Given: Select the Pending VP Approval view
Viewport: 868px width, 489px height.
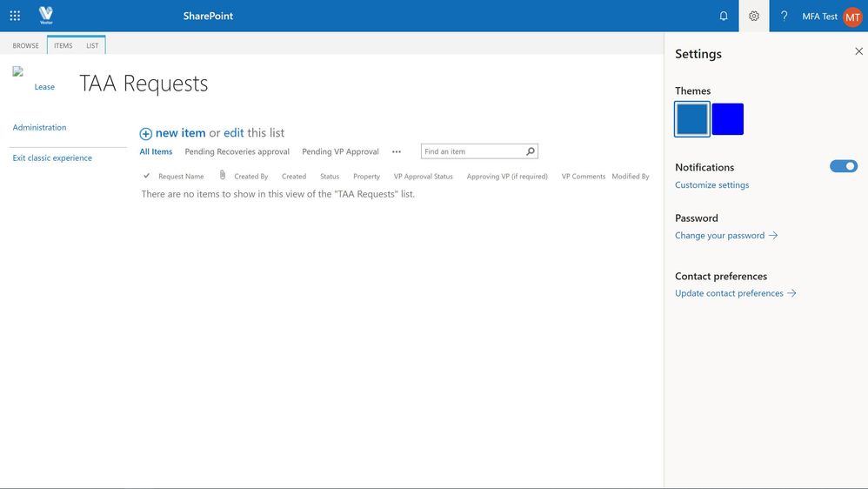Looking at the screenshot, I should (x=340, y=151).
